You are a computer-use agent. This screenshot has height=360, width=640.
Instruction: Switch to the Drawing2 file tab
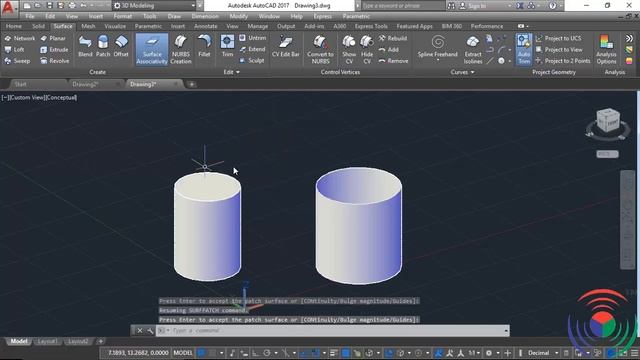tap(86, 84)
